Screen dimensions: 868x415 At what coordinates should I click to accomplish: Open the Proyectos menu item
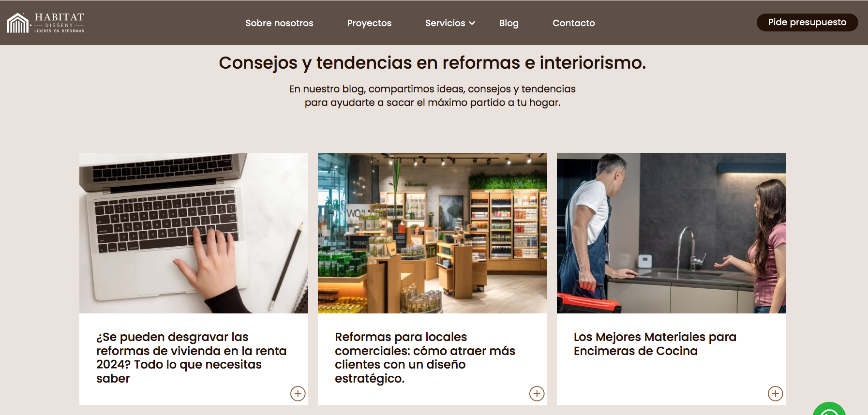coord(369,23)
